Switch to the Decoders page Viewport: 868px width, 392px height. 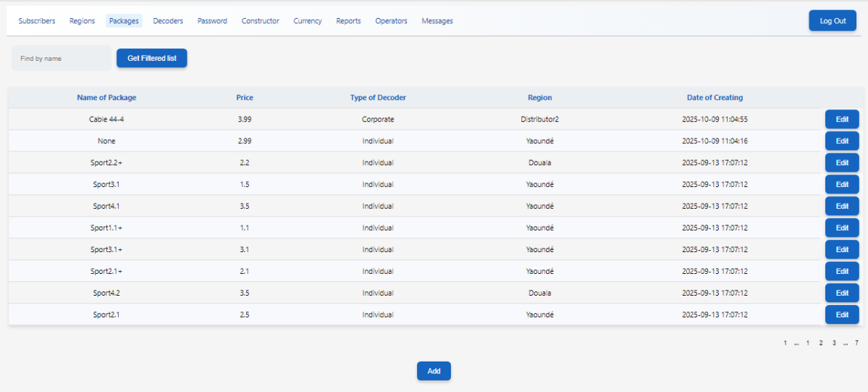click(168, 21)
